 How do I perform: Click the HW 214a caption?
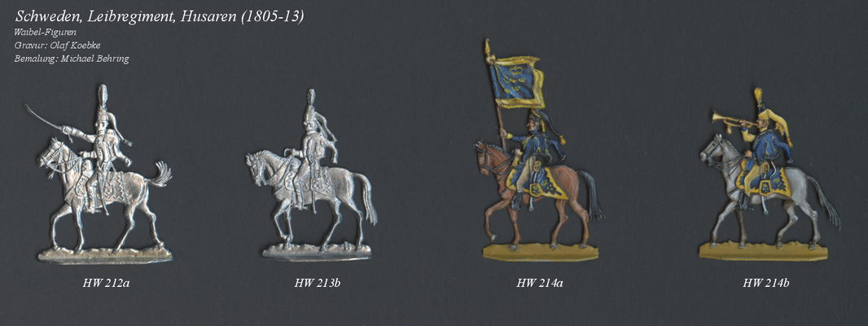pyautogui.click(x=540, y=283)
